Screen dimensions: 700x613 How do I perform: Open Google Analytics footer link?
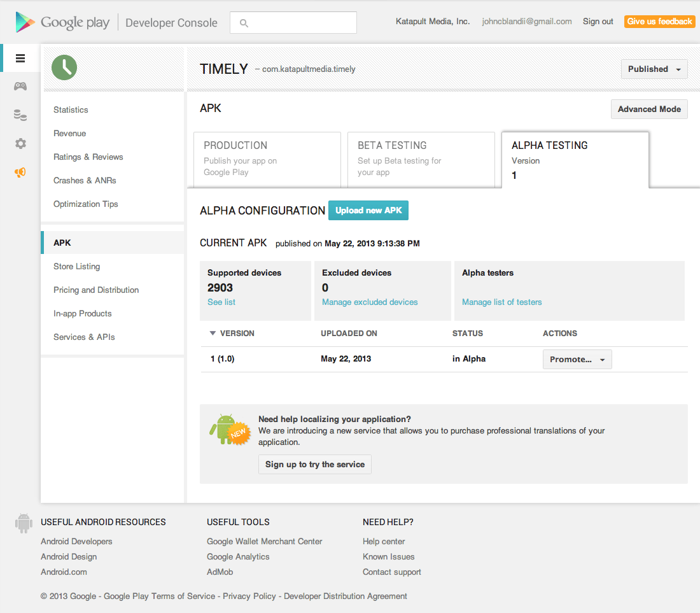click(238, 557)
